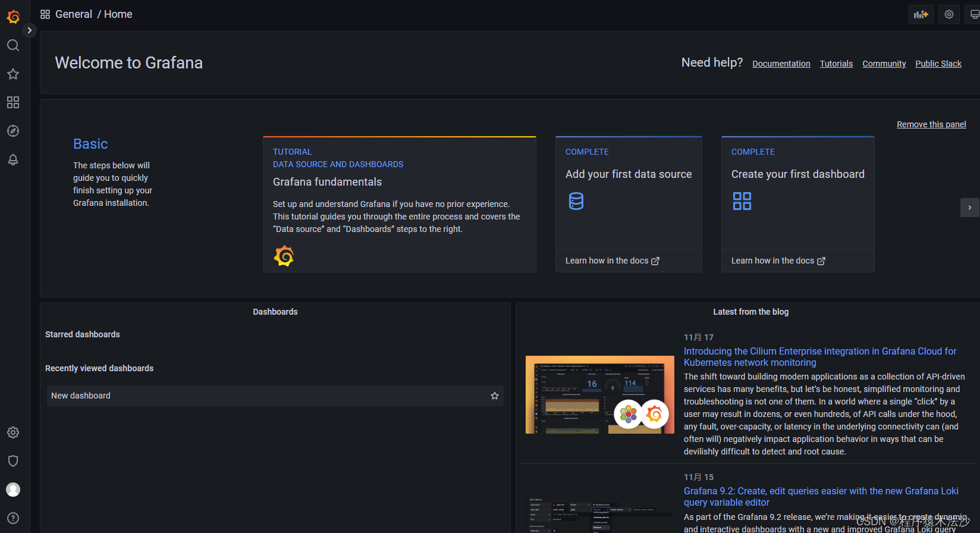Click the Starred dashboards heading
This screenshot has height=533, width=980.
(83, 334)
